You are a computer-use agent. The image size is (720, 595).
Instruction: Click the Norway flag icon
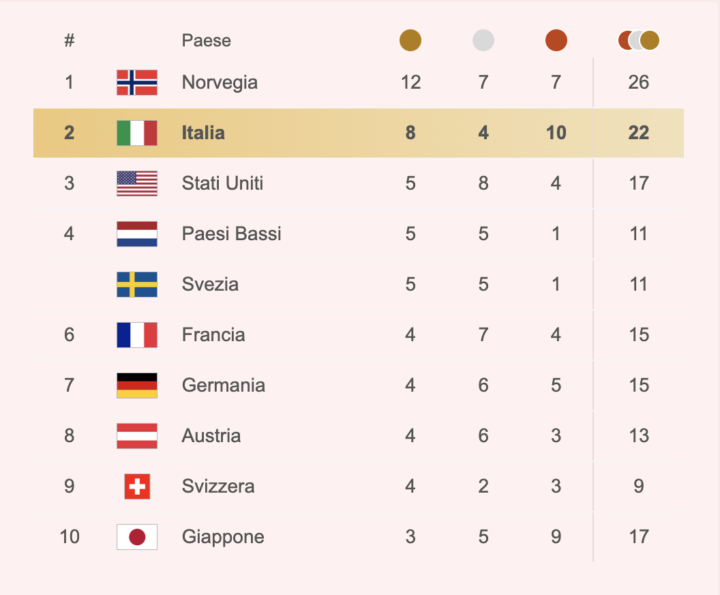coord(137,82)
